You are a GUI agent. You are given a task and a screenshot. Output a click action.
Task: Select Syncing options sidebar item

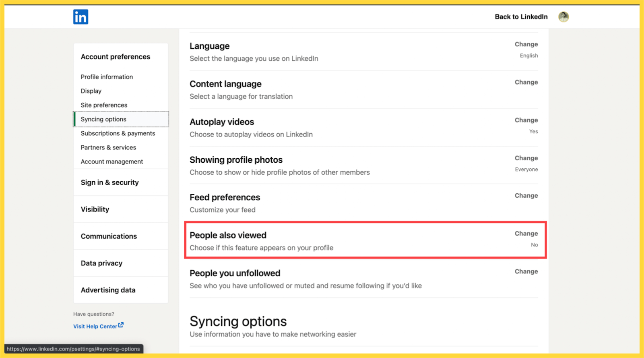[103, 119]
